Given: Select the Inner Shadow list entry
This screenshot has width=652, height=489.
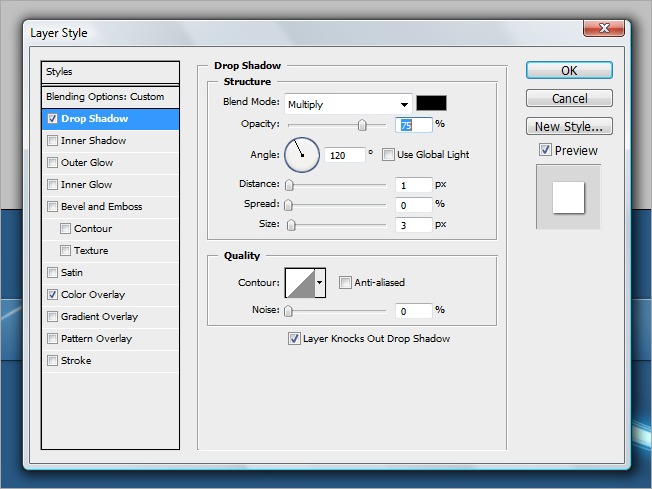Looking at the screenshot, I should coord(110,141).
